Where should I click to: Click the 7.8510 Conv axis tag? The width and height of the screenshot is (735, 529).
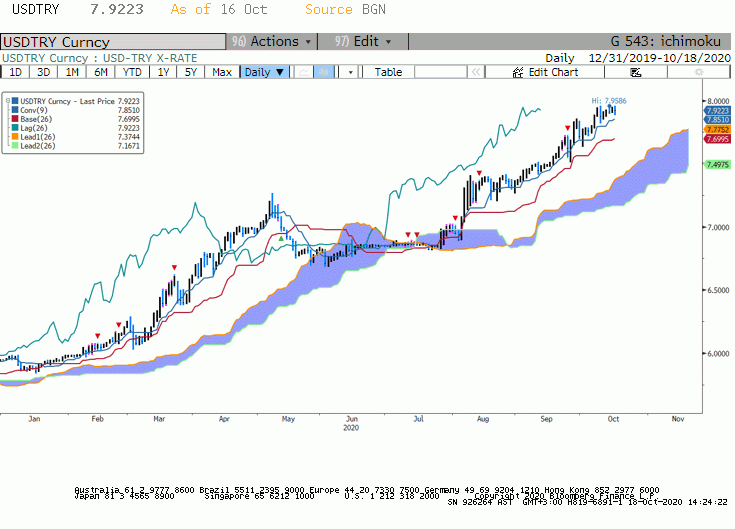click(718, 120)
